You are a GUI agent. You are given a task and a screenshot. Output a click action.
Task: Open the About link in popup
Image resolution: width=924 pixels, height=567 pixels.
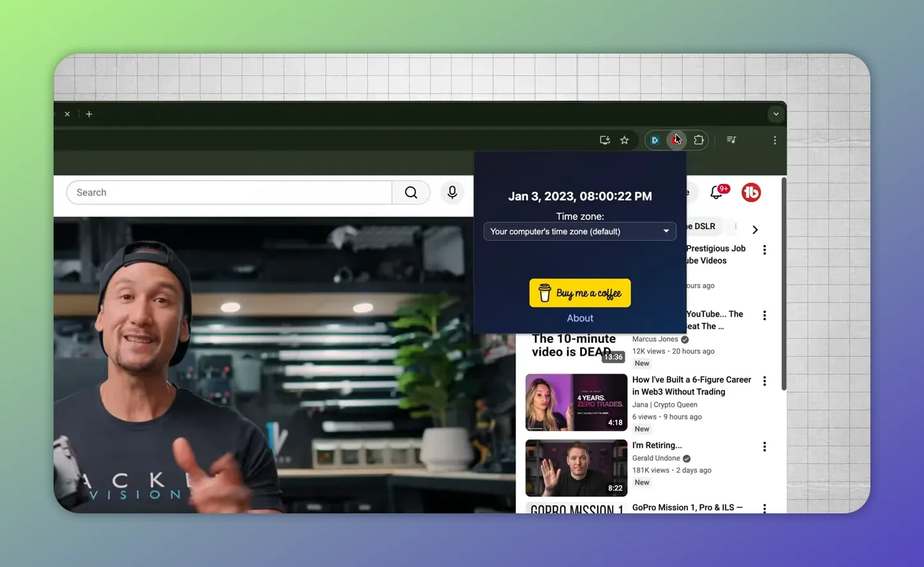(x=579, y=318)
